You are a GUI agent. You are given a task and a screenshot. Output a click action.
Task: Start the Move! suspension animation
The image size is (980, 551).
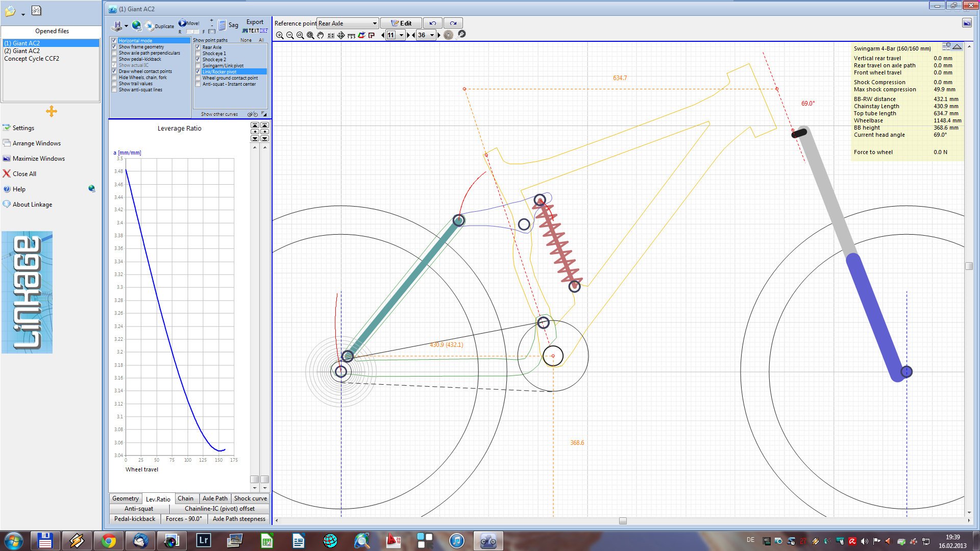[x=189, y=23]
